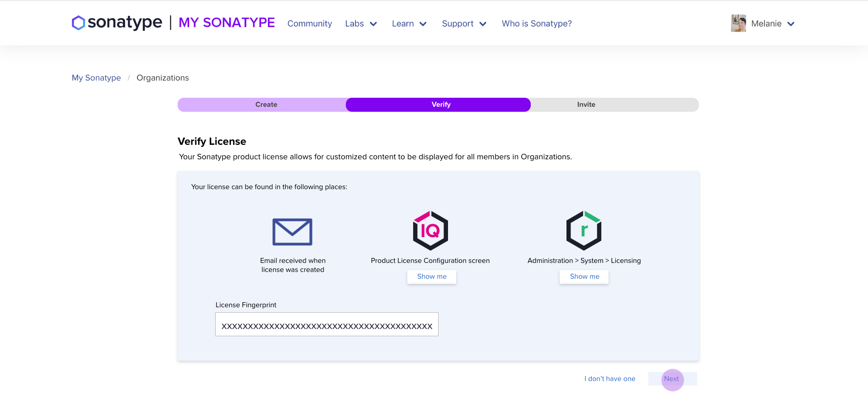Click the envelope email icon
Screen dimensions: 868x405
[x=292, y=232]
